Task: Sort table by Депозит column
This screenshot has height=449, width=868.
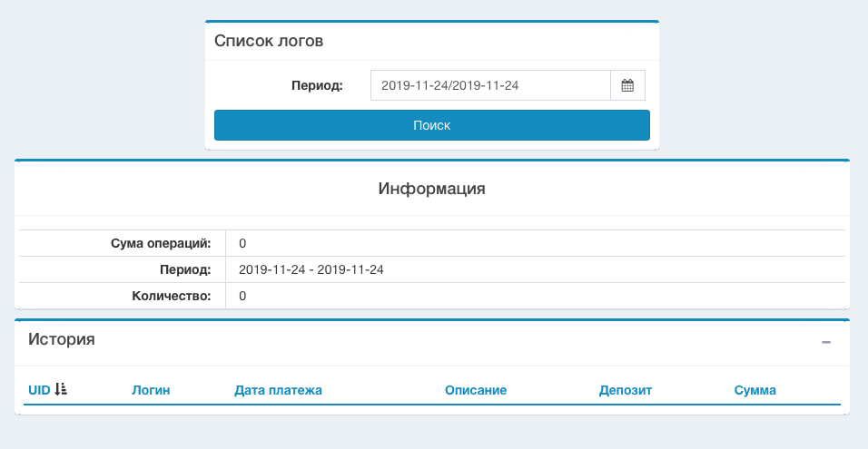Action: tap(626, 390)
